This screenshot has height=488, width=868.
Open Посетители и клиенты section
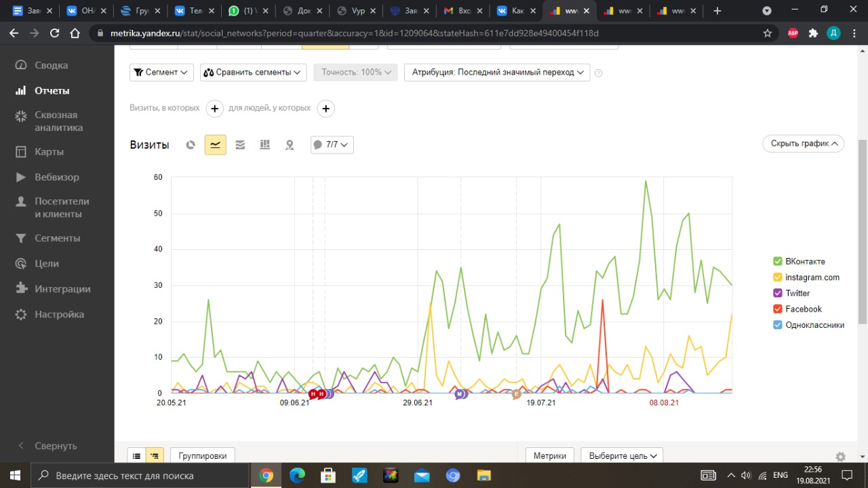tap(62, 208)
